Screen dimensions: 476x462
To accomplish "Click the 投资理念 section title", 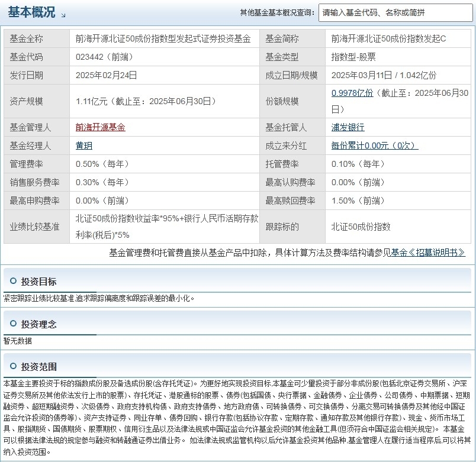I will [39, 324].
